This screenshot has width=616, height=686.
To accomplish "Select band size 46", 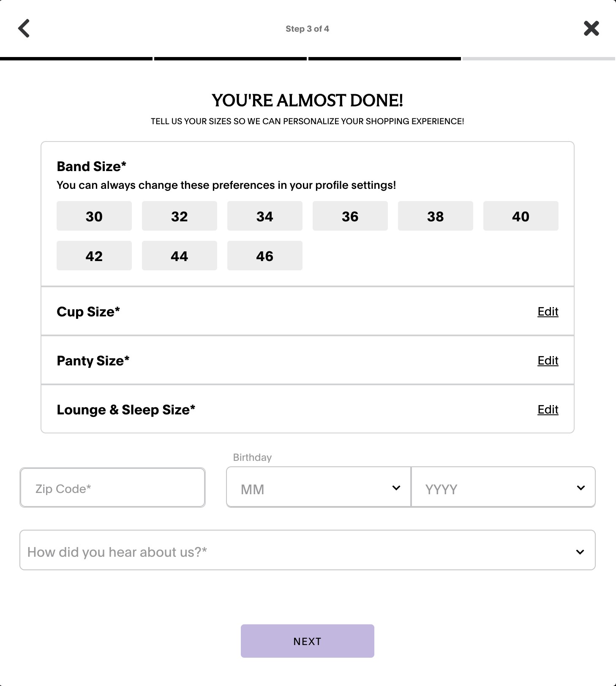I will tap(264, 255).
